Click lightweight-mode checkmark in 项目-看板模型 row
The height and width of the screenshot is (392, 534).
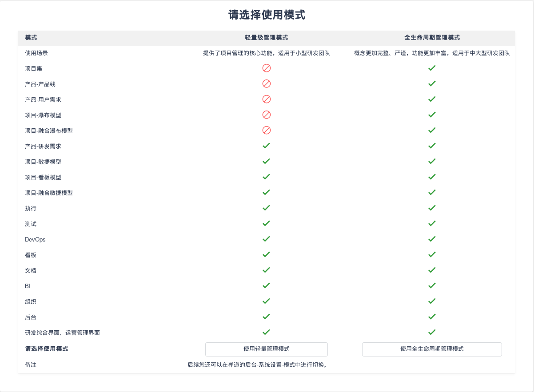click(267, 177)
